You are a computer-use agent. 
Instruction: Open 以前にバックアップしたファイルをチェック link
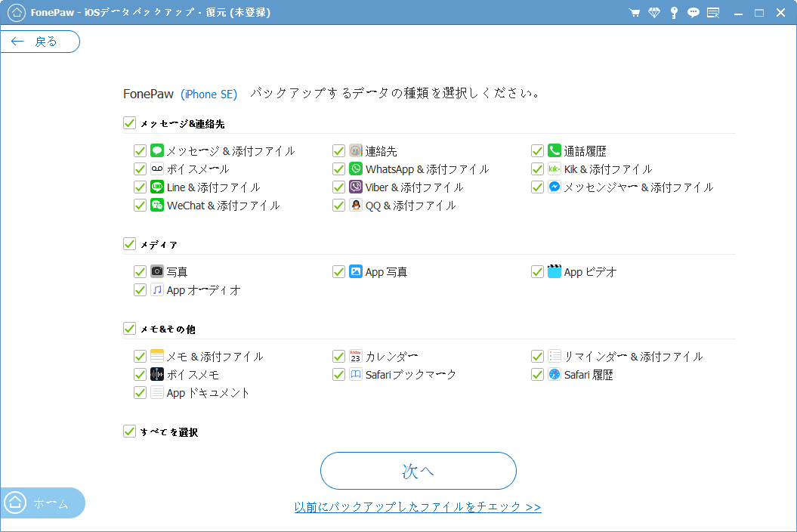419,508
